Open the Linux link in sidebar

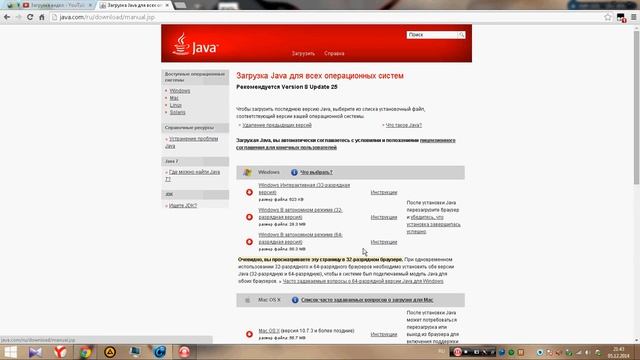coord(176,105)
